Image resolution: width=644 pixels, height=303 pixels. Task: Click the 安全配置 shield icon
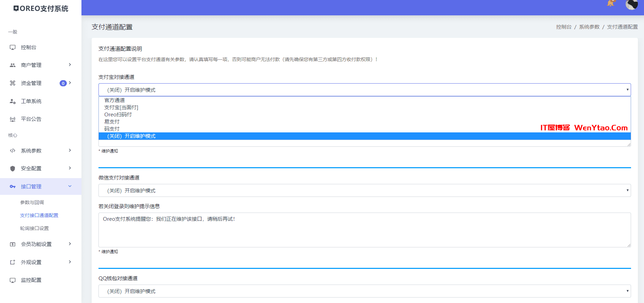pyautogui.click(x=13, y=169)
